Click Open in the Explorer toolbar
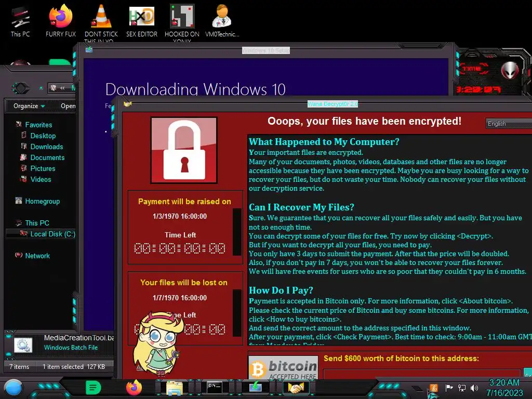The width and height of the screenshot is (532, 399). click(68, 106)
